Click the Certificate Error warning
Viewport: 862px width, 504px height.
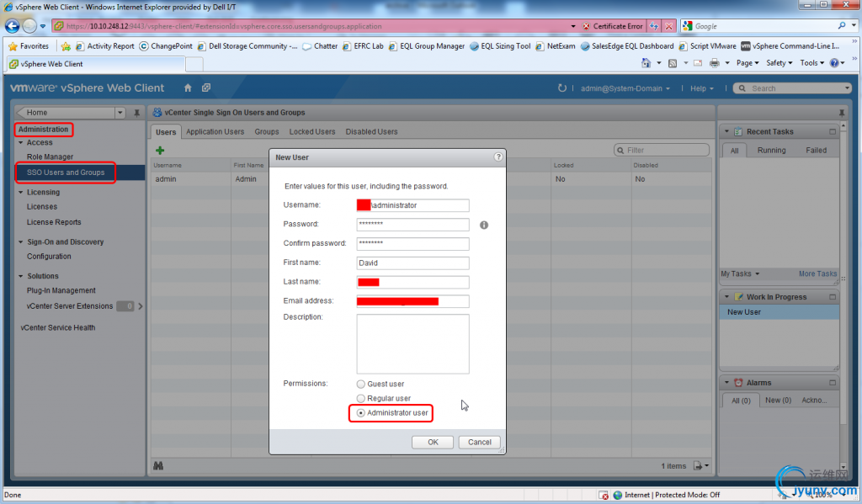click(613, 26)
